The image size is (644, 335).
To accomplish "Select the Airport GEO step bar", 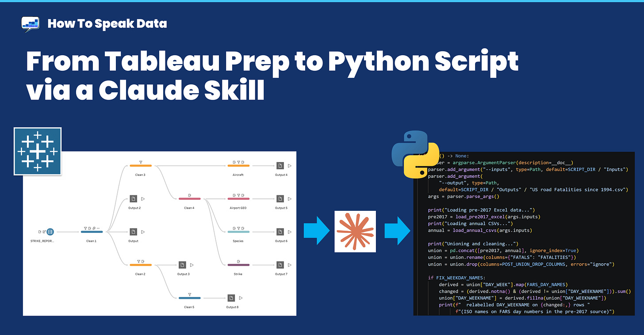I will pyautogui.click(x=238, y=199).
